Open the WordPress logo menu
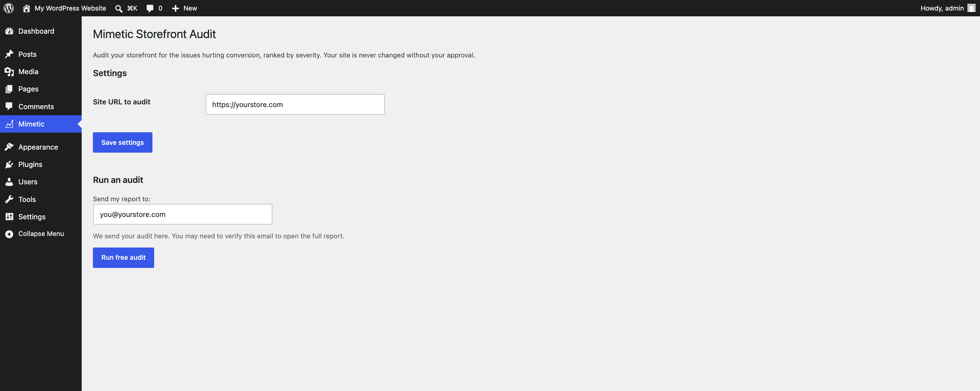 (9, 8)
